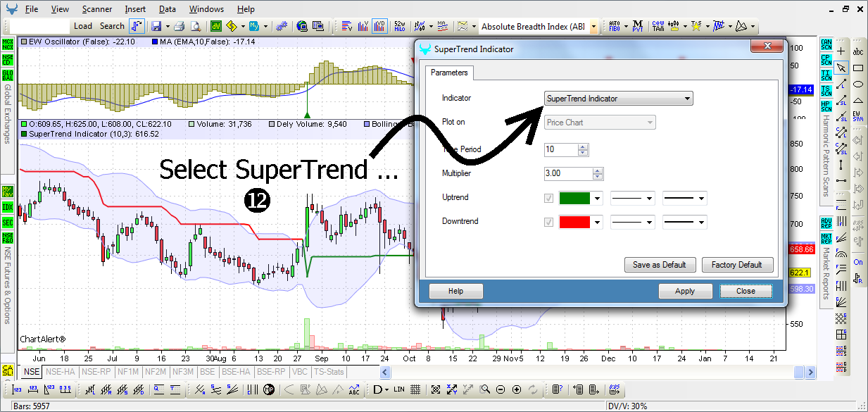Click the Save as Default button
The height and width of the screenshot is (412, 868).
click(660, 265)
